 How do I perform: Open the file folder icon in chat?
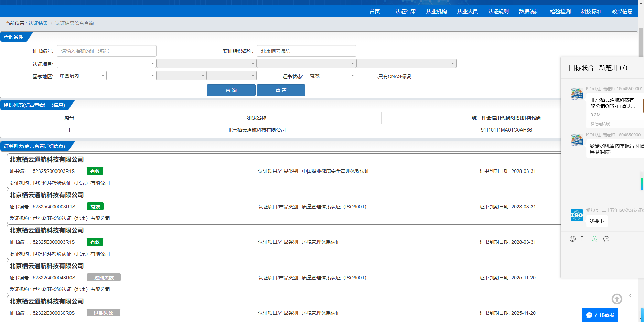pos(584,239)
